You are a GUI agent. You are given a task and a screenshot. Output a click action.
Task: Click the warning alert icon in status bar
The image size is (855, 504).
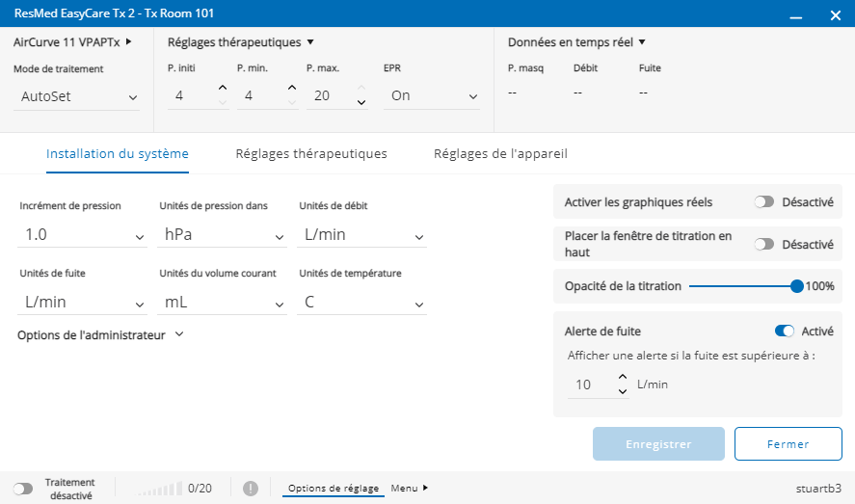tap(251, 489)
